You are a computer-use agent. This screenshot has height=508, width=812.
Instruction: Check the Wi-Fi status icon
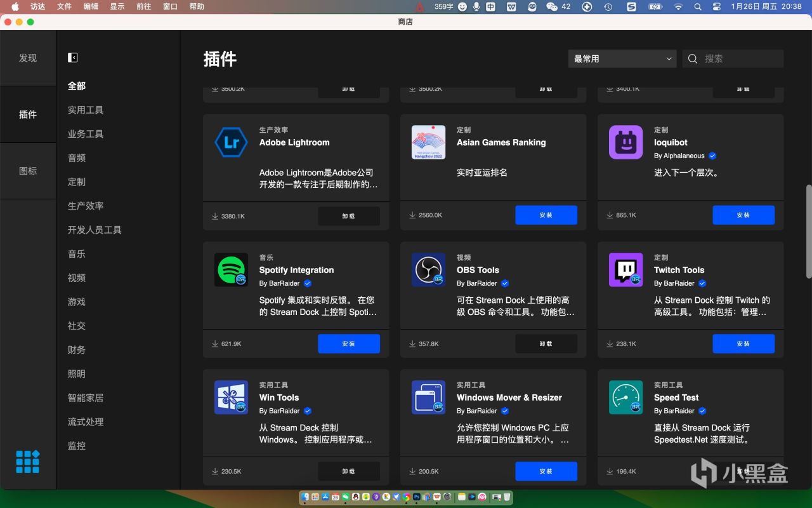[x=678, y=6]
